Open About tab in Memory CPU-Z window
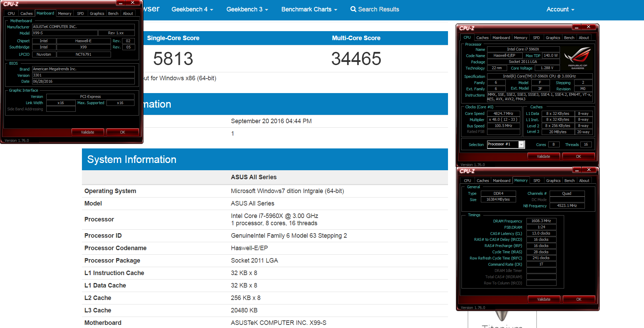Image resolution: width=644 pixels, height=328 pixels. pyautogui.click(x=584, y=181)
